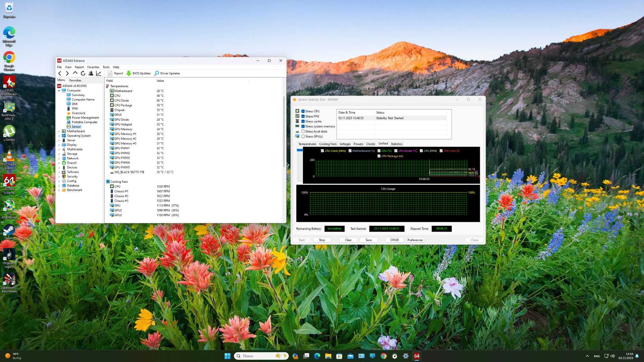
Task: Click the Windows Start button on taskbar
Action: coord(227,356)
